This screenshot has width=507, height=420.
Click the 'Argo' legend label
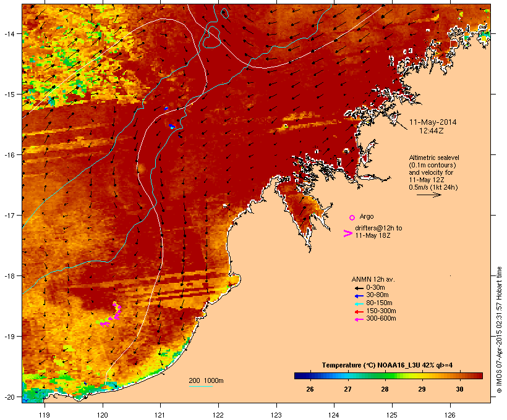367,216
